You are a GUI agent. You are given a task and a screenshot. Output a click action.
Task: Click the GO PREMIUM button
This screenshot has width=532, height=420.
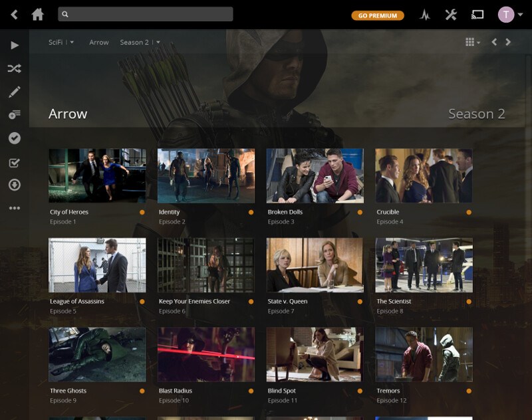tap(378, 15)
